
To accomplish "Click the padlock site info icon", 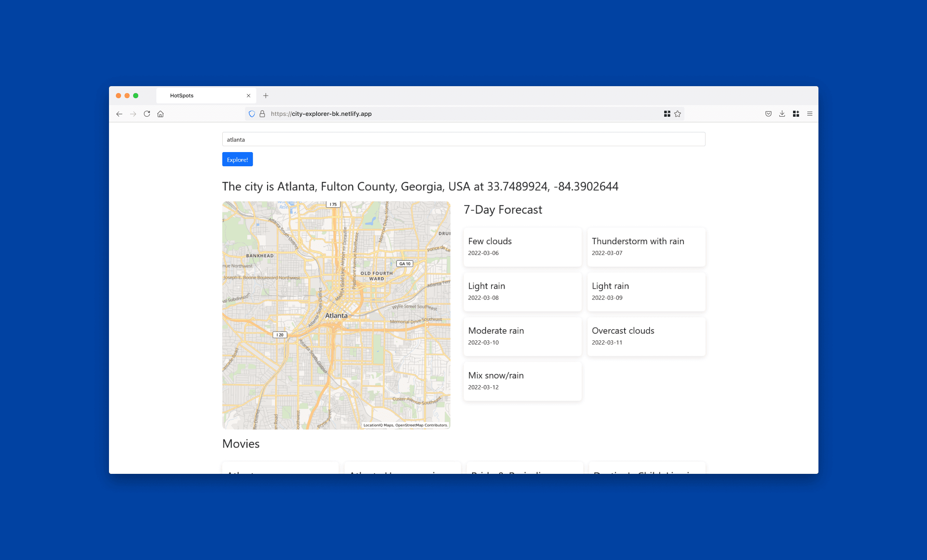I will pos(262,114).
